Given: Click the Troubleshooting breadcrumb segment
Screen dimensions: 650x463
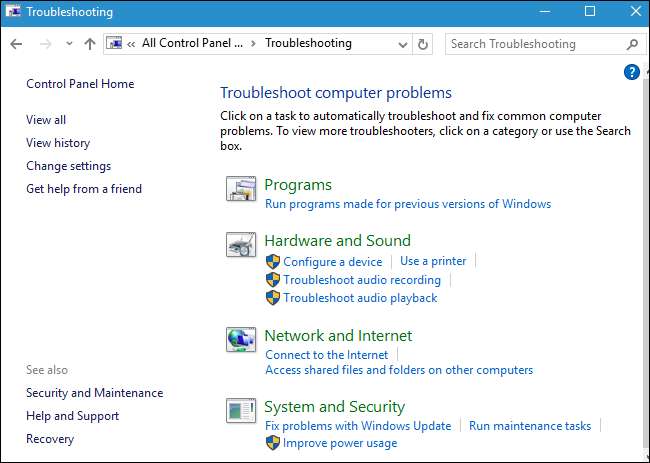Looking at the screenshot, I should (x=308, y=43).
